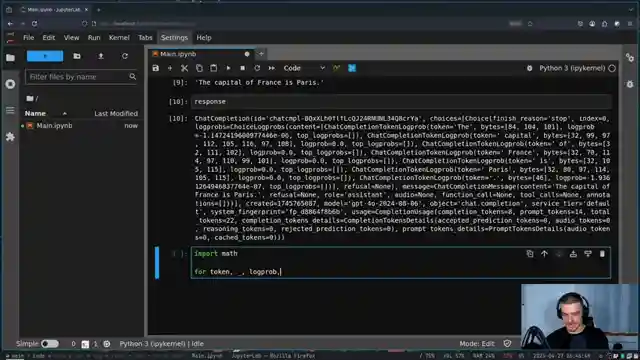Open the Settings menu
This screenshot has width=640, height=360.
(x=174, y=38)
